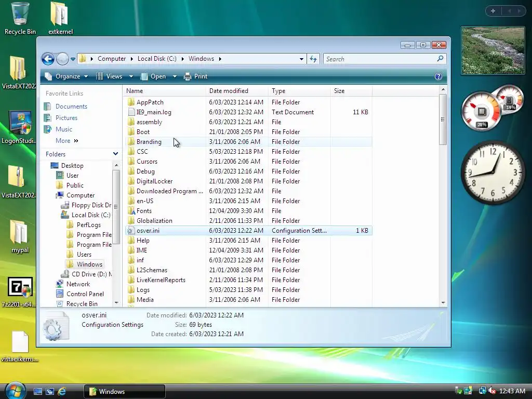Click the Search input field

click(380, 59)
